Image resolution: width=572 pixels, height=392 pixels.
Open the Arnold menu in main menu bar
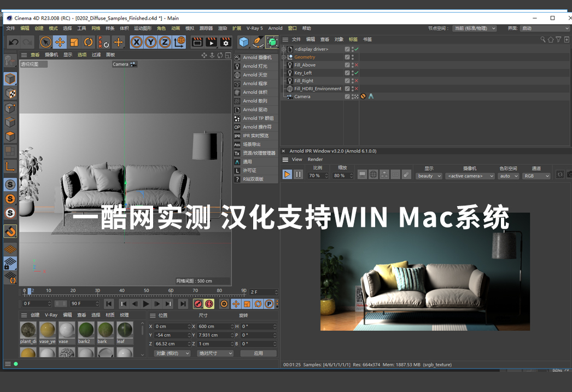coord(276,28)
